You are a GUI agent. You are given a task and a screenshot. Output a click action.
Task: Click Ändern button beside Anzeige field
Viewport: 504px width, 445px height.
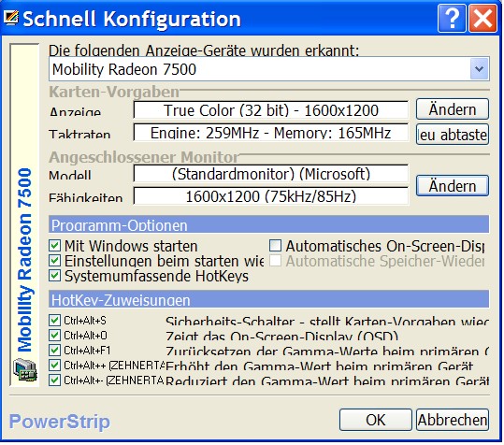pos(453,109)
